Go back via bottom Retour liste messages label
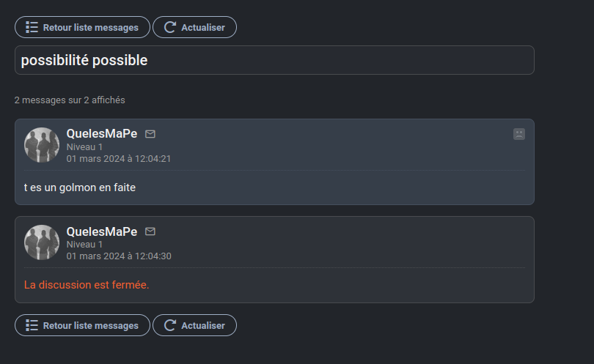This screenshot has width=594, height=364. [x=90, y=326]
